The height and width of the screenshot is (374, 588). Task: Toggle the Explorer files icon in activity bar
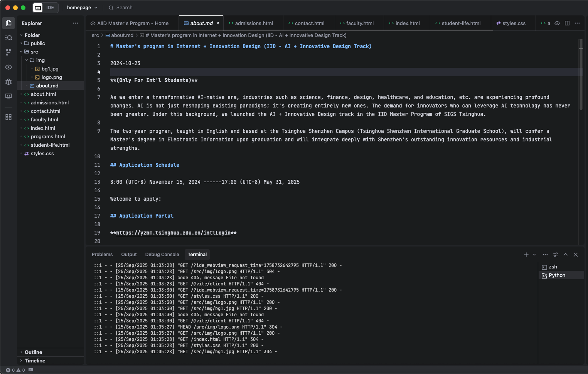coord(8,23)
